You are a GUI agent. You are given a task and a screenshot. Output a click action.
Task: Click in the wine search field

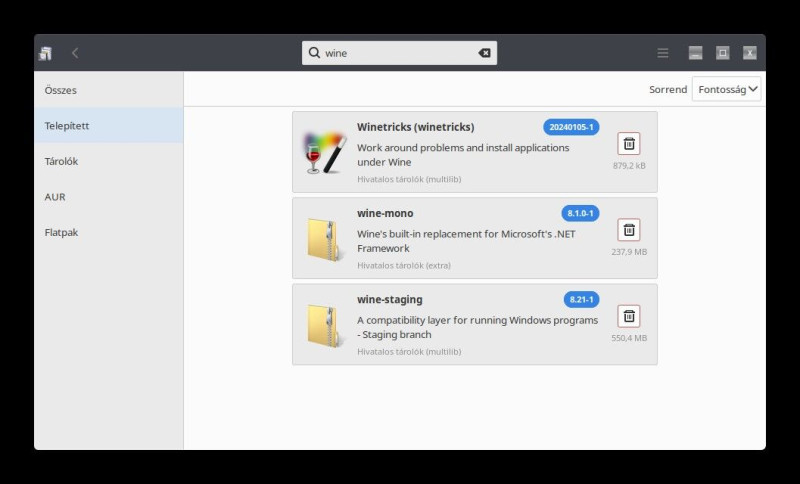pos(399,53)
